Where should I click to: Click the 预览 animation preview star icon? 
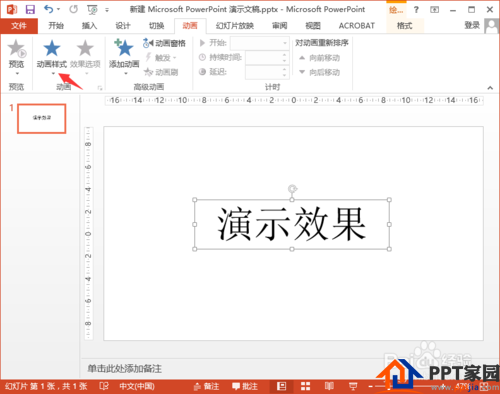tap(17, 48)
